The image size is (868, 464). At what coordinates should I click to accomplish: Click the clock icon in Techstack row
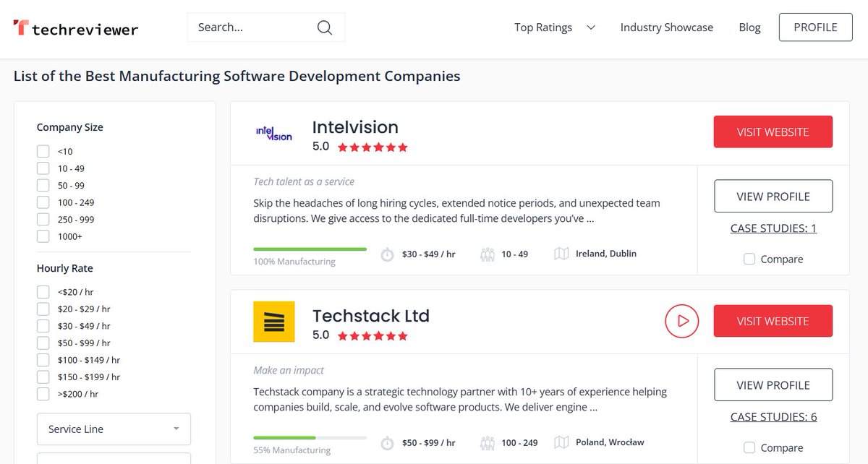tap(388, 443)
